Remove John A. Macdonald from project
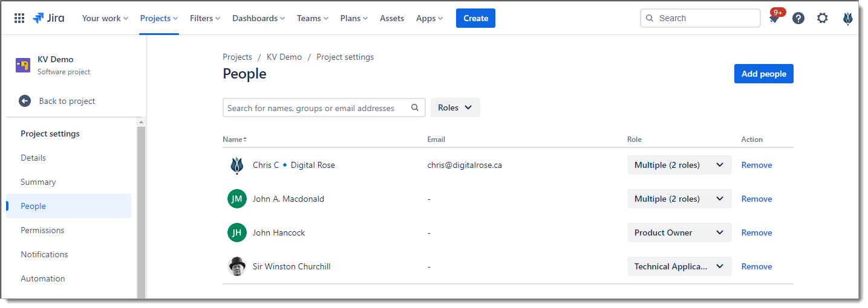The height and width of the screenshot is (308, 868). coord(756,199)
